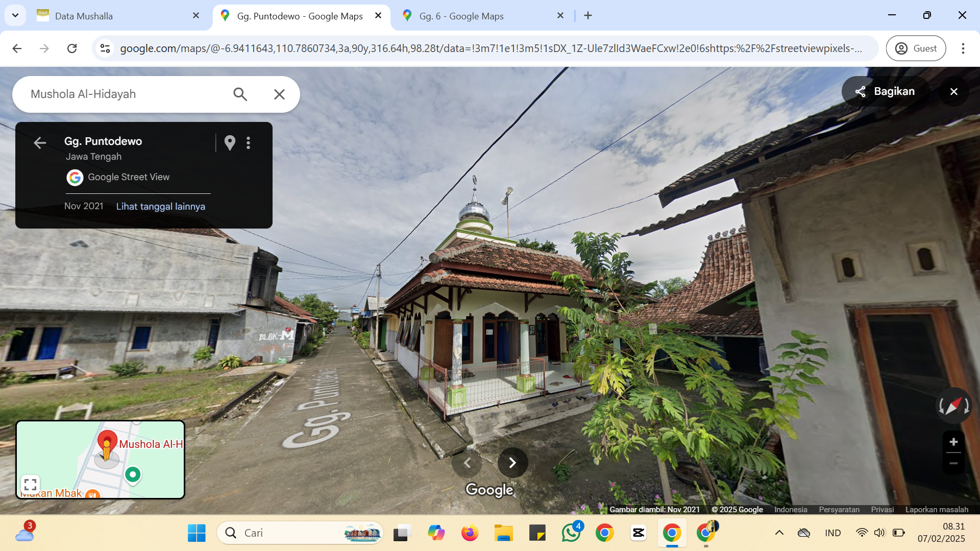Clear the Mushola Al-Hidayah search text

pos(279,94)
